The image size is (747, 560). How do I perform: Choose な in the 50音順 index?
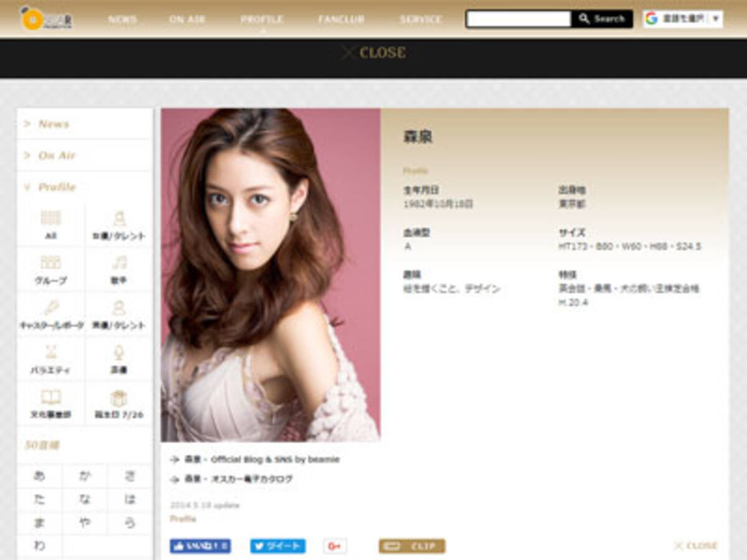pyautogui.click(x=85, y=500)
